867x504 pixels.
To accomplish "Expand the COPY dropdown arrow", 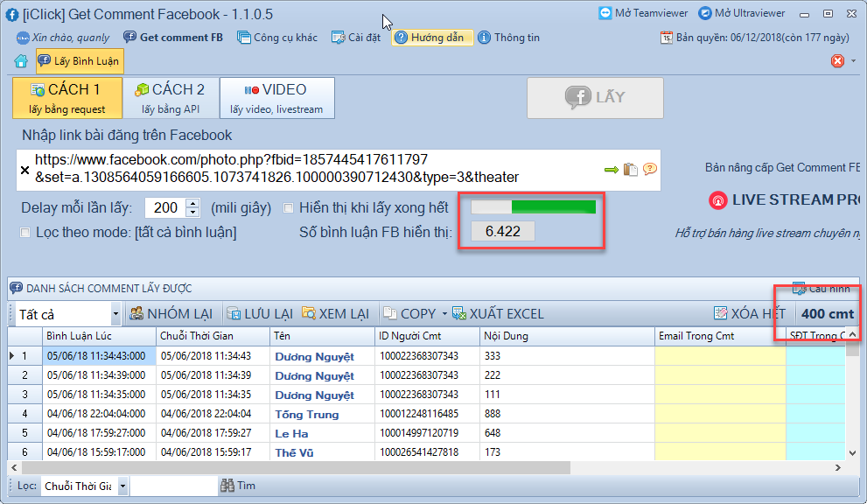I will tap(444, 313).
